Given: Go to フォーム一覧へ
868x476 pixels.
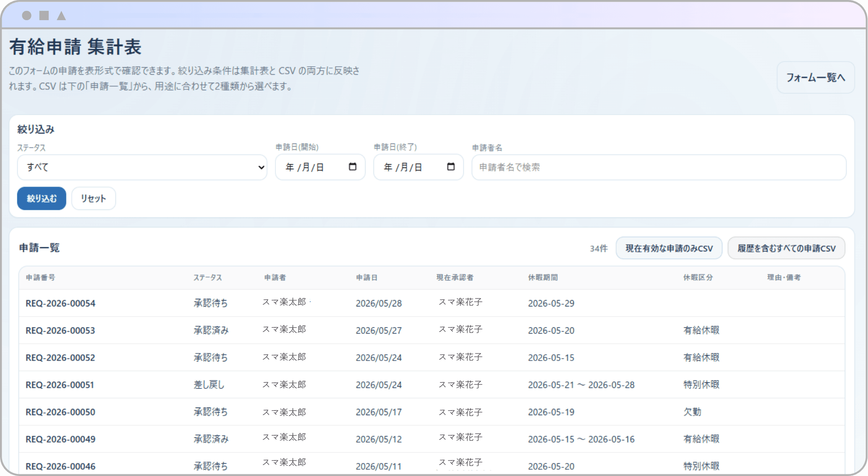Looking at the screenshot, I should pyautogui.click(x=816, y=77).
